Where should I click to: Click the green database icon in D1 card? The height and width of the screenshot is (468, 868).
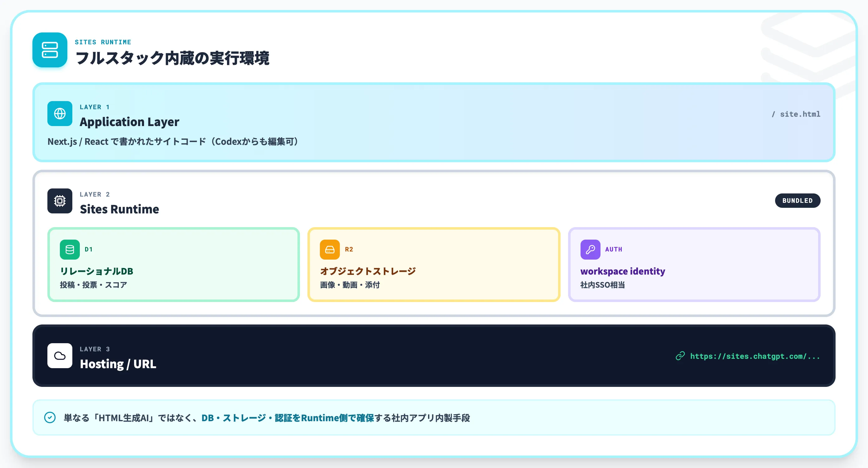click(x=70, y=250)
